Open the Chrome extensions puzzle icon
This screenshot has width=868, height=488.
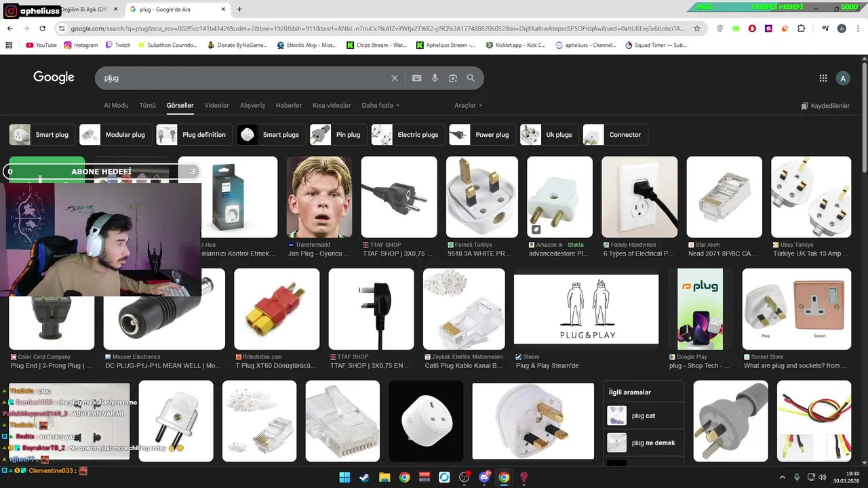click(802, 28)
